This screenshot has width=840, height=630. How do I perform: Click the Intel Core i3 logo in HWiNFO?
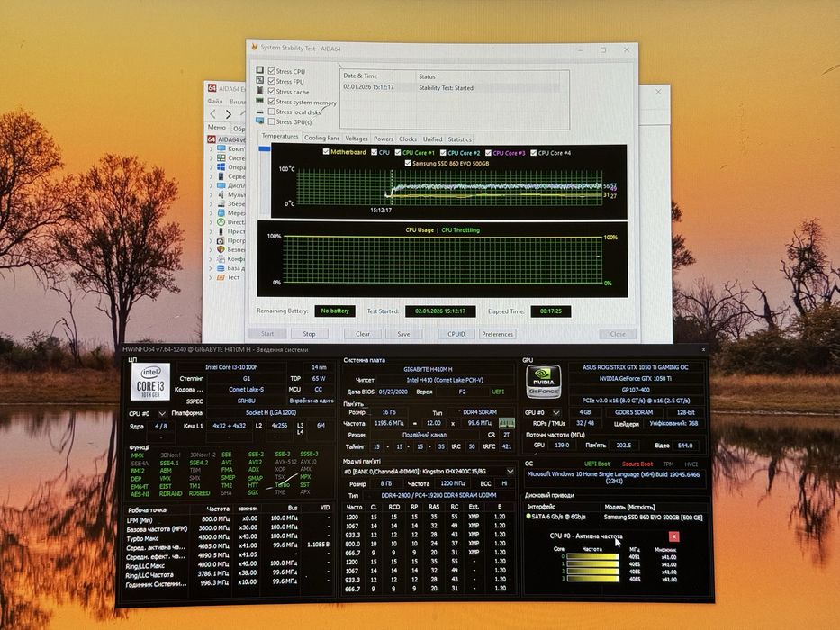tap(150, 382)
